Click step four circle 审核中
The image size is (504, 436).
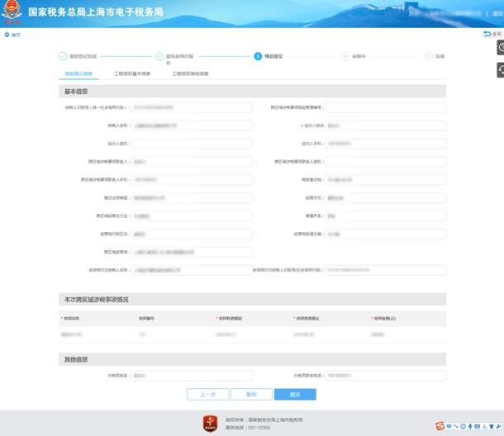[345, 56]
